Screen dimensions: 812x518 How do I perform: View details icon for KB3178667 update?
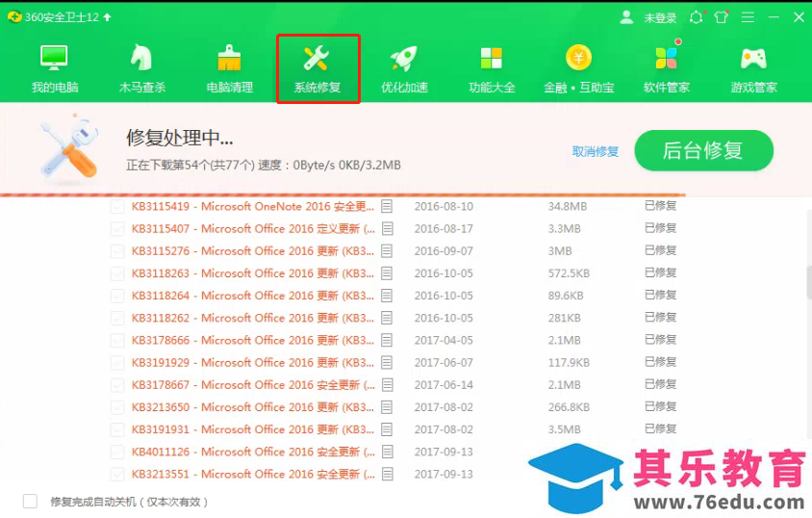387,384
